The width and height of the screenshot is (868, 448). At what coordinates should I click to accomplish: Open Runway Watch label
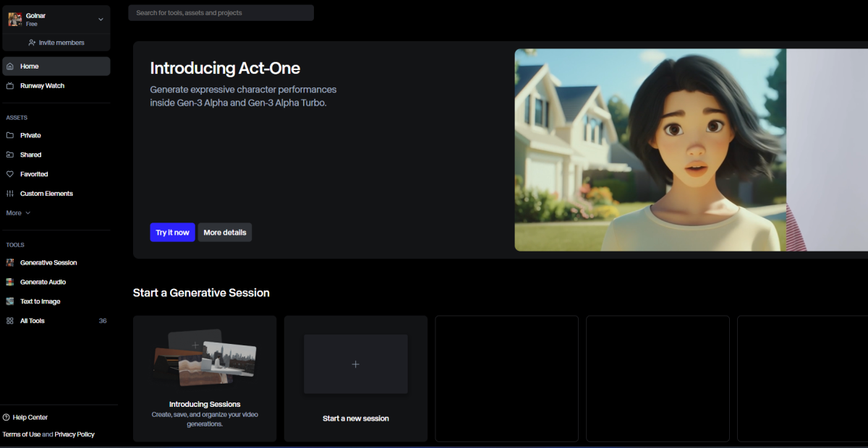[42, 86]
